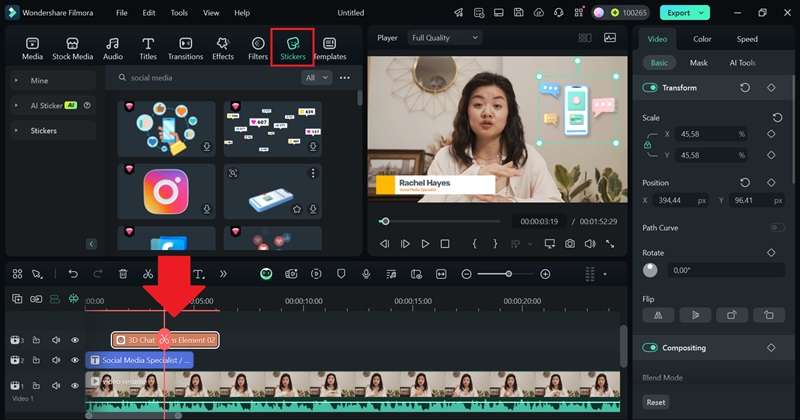
Task: Open the Stickers tab
Action: tap(292, 47)
